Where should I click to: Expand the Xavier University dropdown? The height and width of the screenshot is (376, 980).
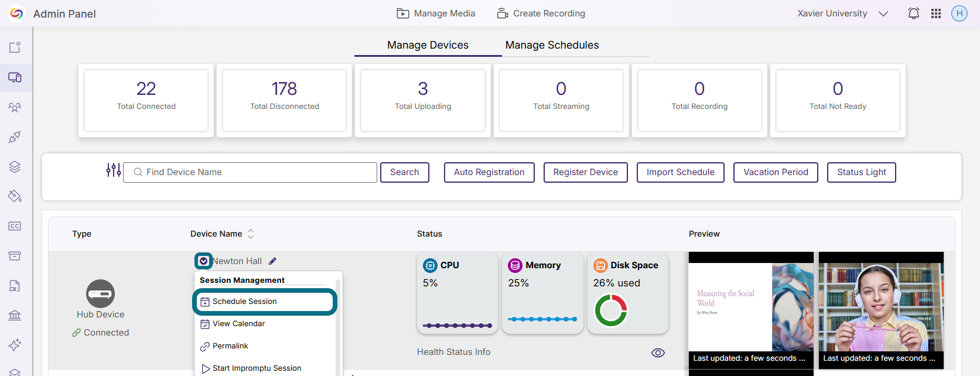pyautogui.click(x=883, y=14)
